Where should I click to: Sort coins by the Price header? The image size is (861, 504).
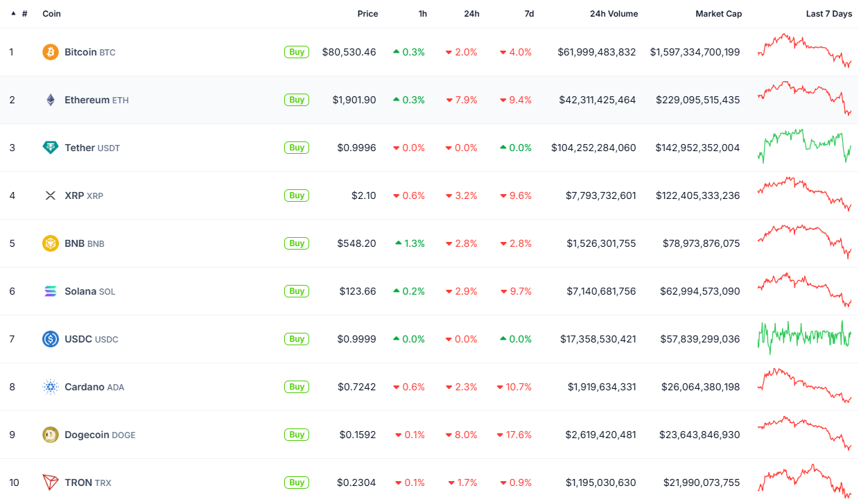pyautogui.click(x=367, y=14)
